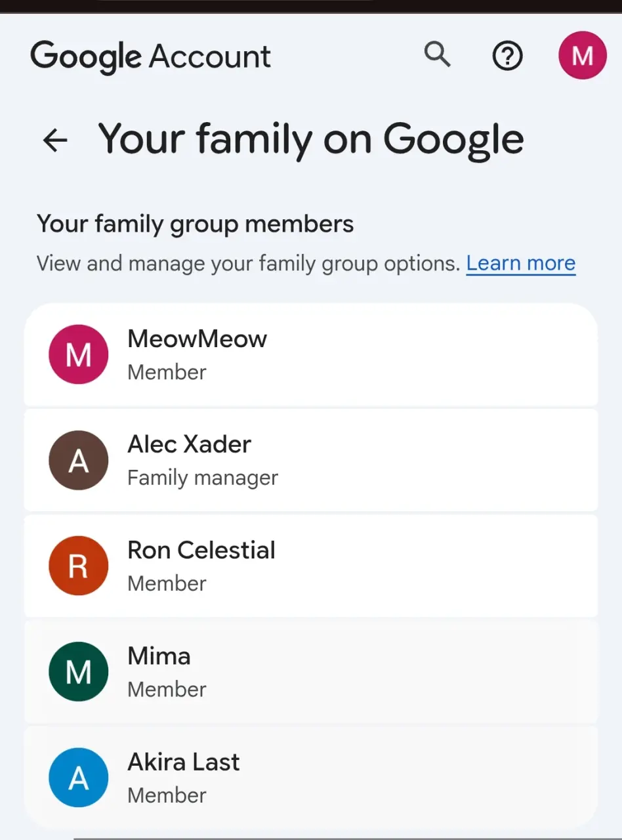Open the MeowMeow member name
The width and height of the screenshot is (622, 840).
pyautogui.click(x=197, y=339)
